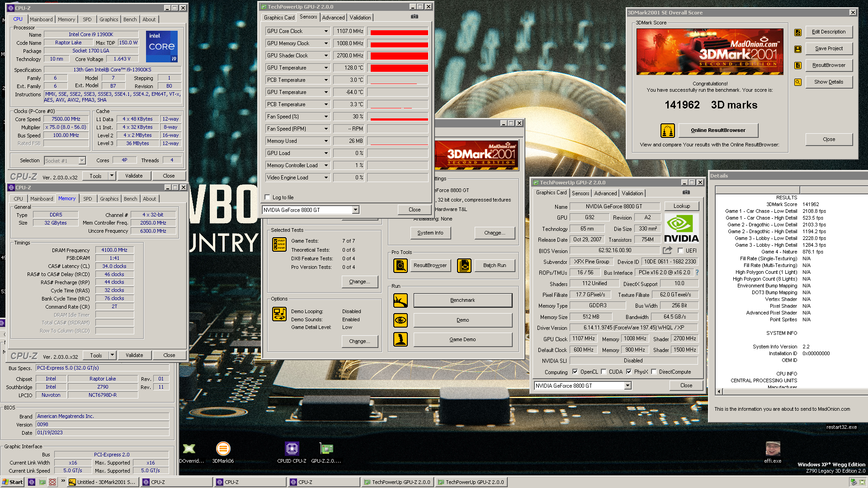Switch to Validation tab in GPU-Z Graphics Card window
868x488 pixels.
[632, 193]
